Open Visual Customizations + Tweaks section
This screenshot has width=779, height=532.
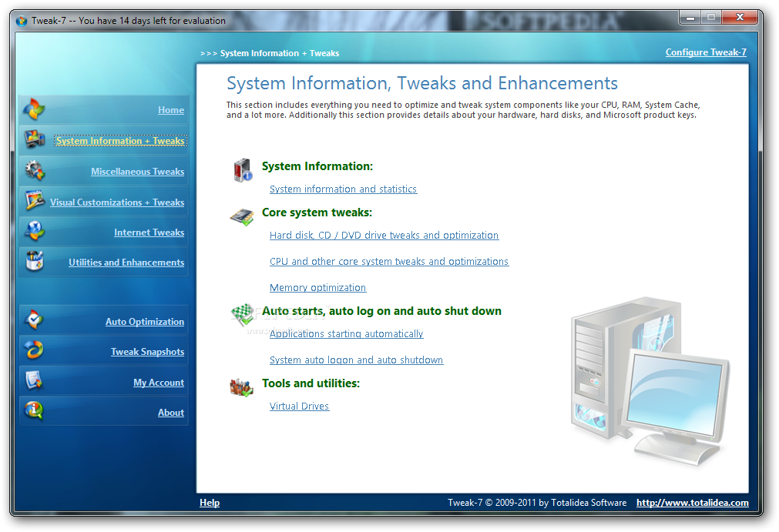click(117, 202)
